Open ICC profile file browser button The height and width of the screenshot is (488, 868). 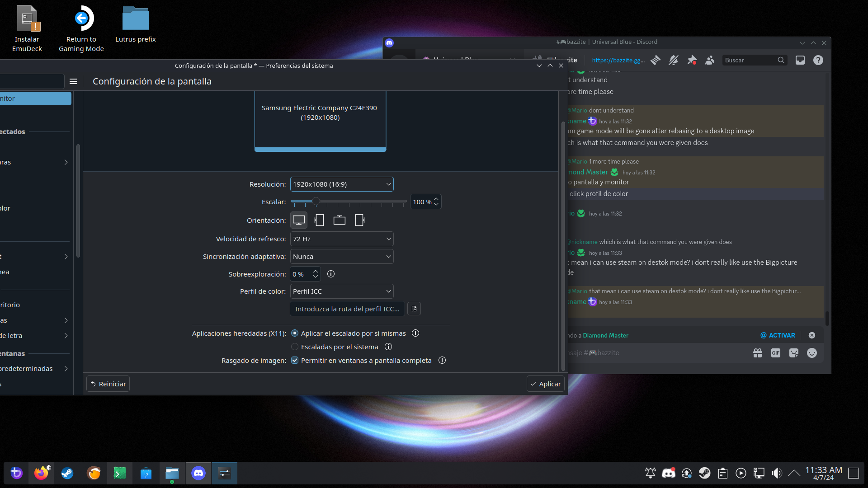(x=414, y=309)
